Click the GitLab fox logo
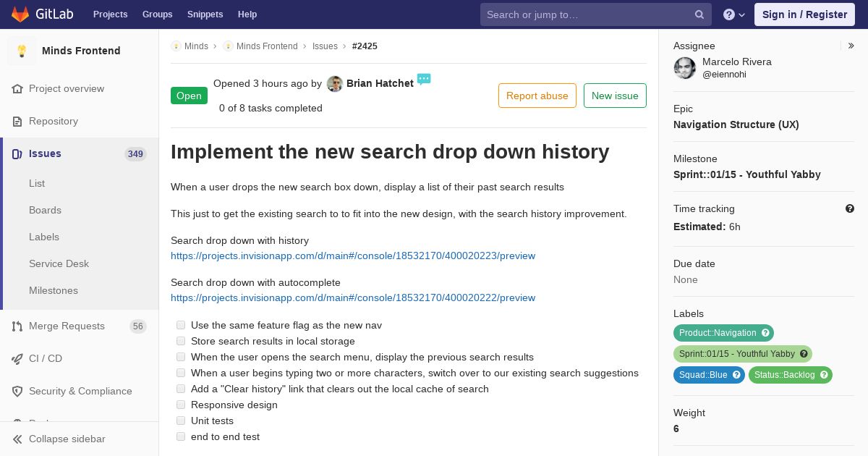 (x=20, y=14)
